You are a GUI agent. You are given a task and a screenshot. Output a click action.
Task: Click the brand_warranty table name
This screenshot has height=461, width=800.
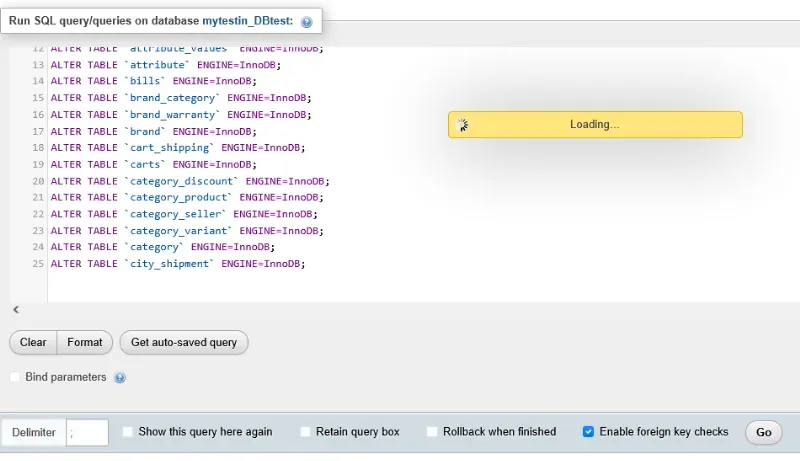172,115
